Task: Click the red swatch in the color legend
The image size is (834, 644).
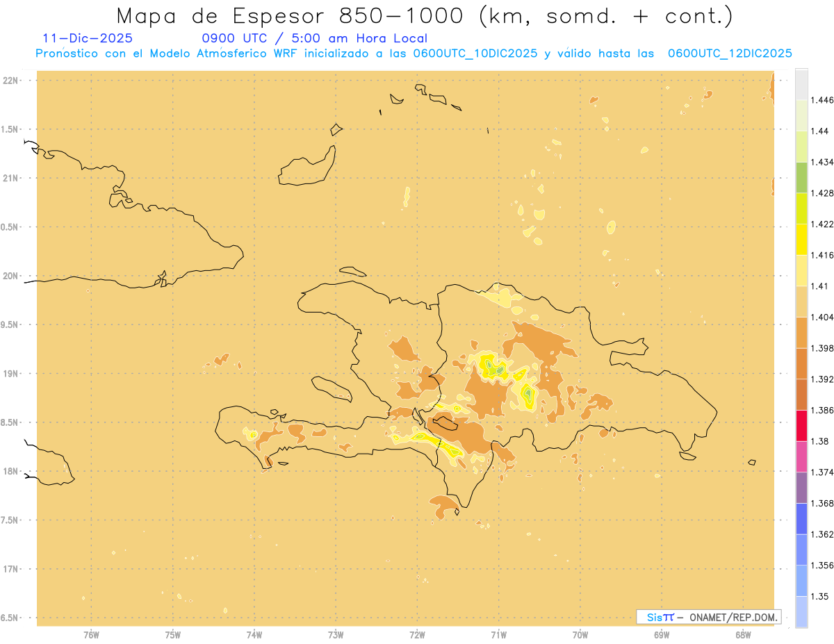Action: [801, 425]
